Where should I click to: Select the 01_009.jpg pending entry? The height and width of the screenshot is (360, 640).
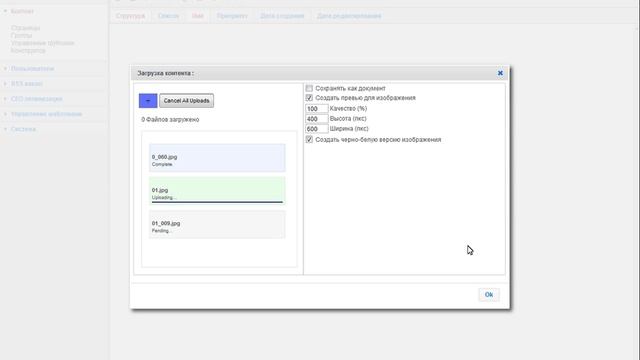point(217,224)
